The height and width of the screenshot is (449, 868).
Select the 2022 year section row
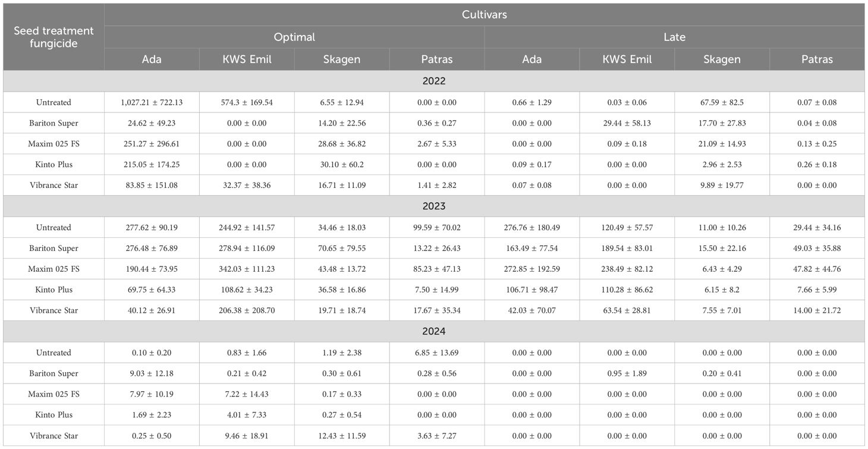pyautogui.click(x=434, y=81)
